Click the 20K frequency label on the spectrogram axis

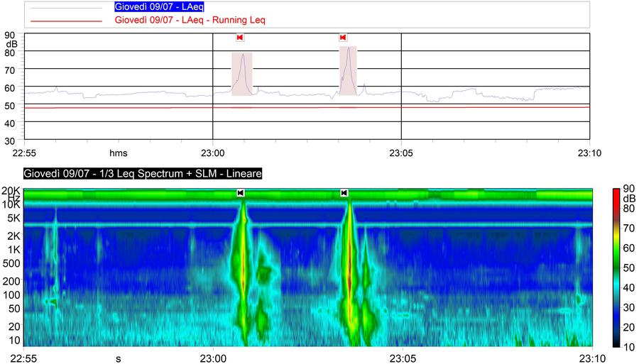click(11, 191)
